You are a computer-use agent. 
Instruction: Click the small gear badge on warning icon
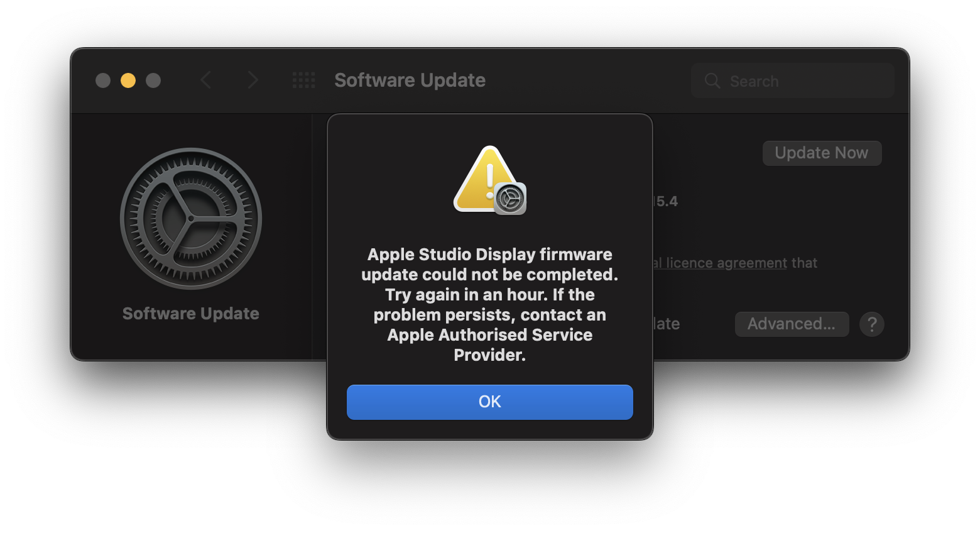510,199
